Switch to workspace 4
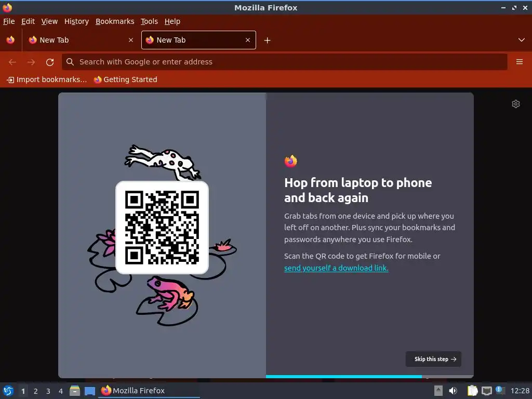 click(x=61, y=391)
